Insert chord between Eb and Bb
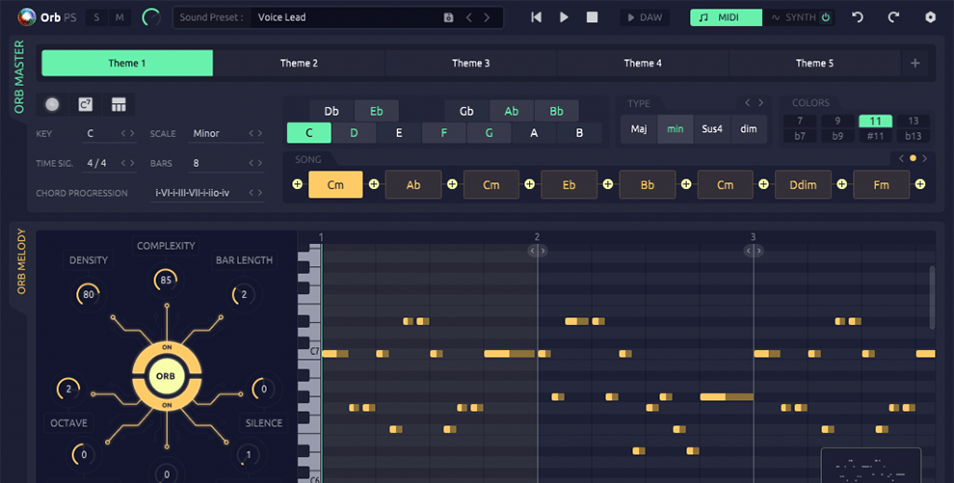Image resolution: width=954 pixels, height=483 pixels. point(608,184)
